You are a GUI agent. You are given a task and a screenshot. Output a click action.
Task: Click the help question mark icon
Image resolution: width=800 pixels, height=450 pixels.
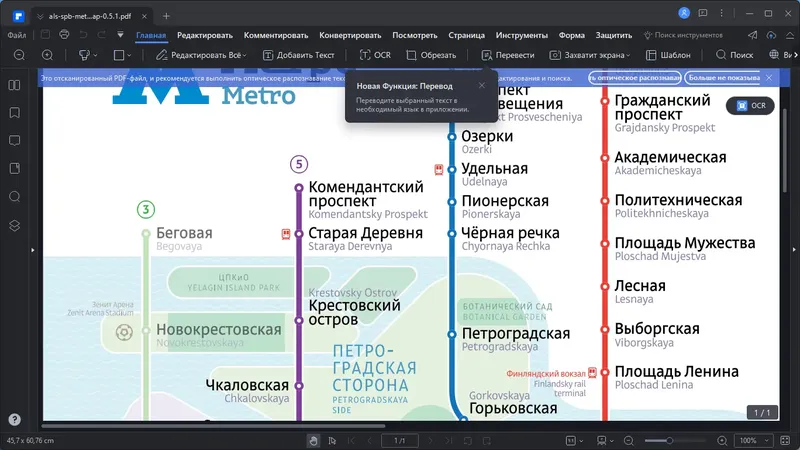14,419
